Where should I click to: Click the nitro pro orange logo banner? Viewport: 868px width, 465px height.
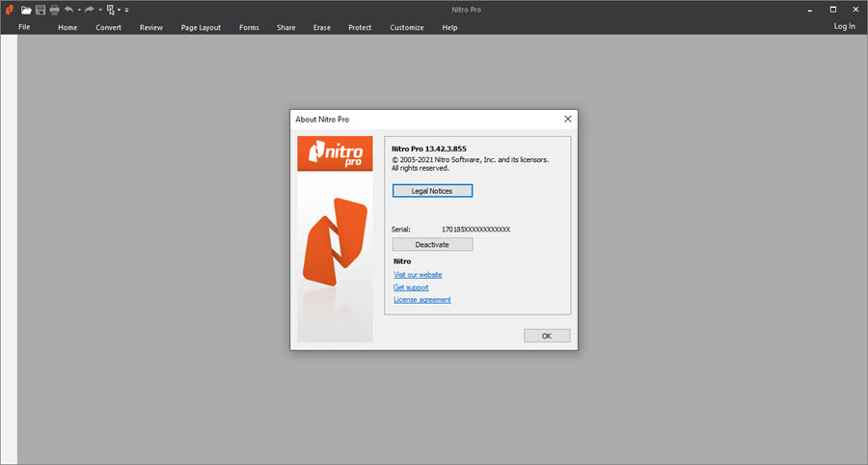click(335, 153)
